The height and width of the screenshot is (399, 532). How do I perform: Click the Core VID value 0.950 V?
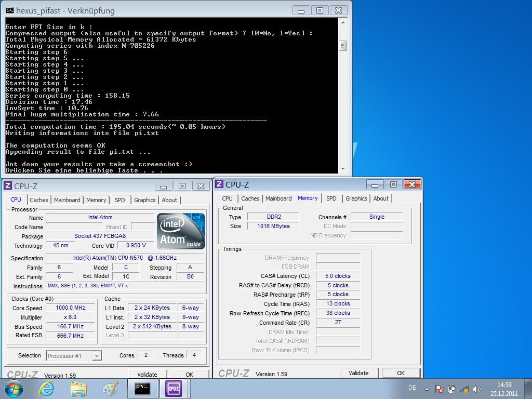[x=136, y=245]
